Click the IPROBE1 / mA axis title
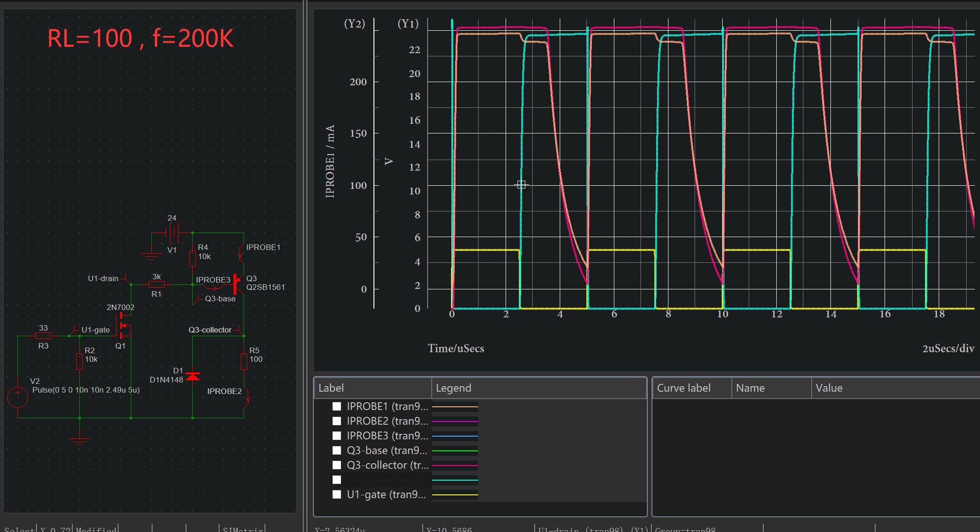Screen dimensions: 980x532 pyautogui.click(x=330, y=161)
